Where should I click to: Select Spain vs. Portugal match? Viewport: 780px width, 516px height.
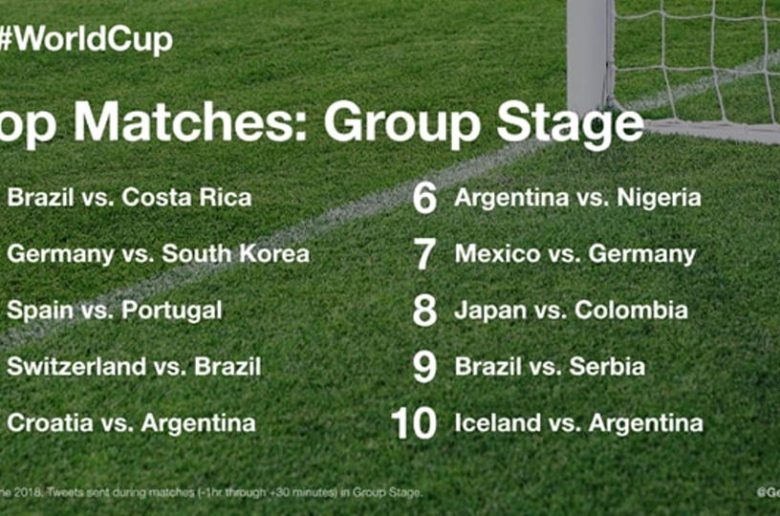[114, 310]
